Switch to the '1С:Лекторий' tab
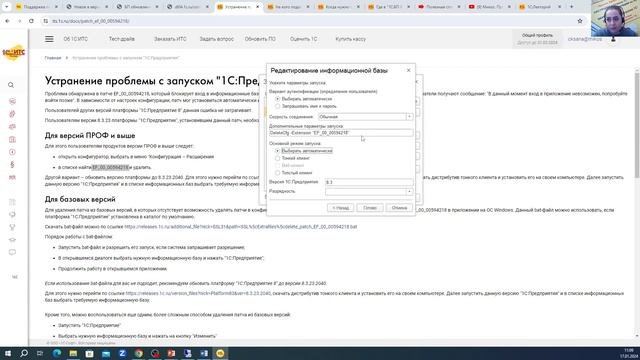Viewport: 640px width, 360px height. click(x=540, y=7)
